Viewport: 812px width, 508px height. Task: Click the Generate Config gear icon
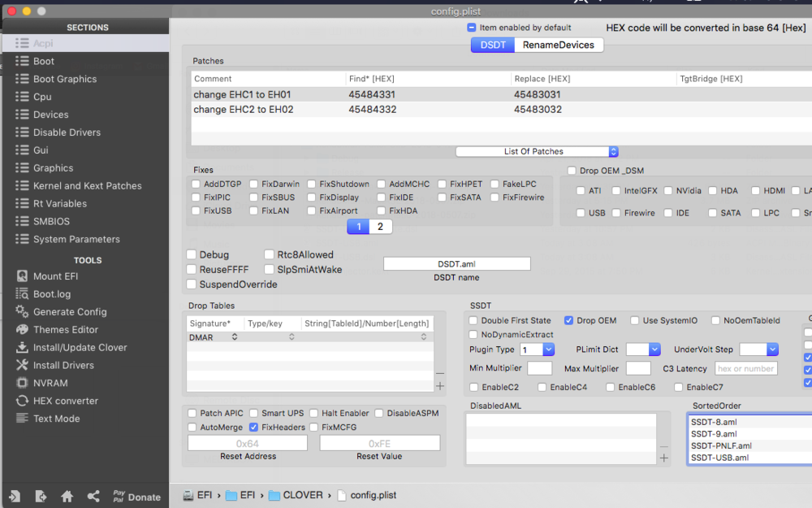[22, 312]
